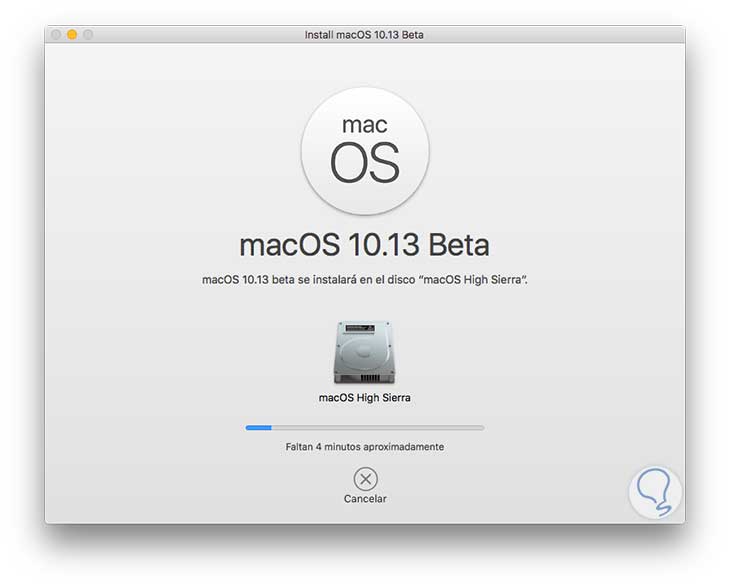This screenshot has height=588, width=730.
Task: Click the yellow minimize window button
Action: click(x=72, y=34)
